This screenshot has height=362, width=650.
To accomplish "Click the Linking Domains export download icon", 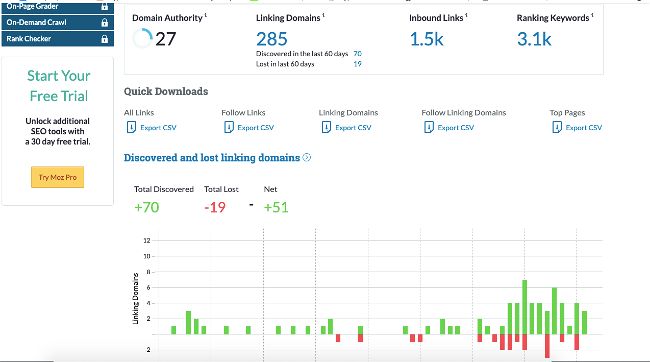I will (x=326, y=127).
